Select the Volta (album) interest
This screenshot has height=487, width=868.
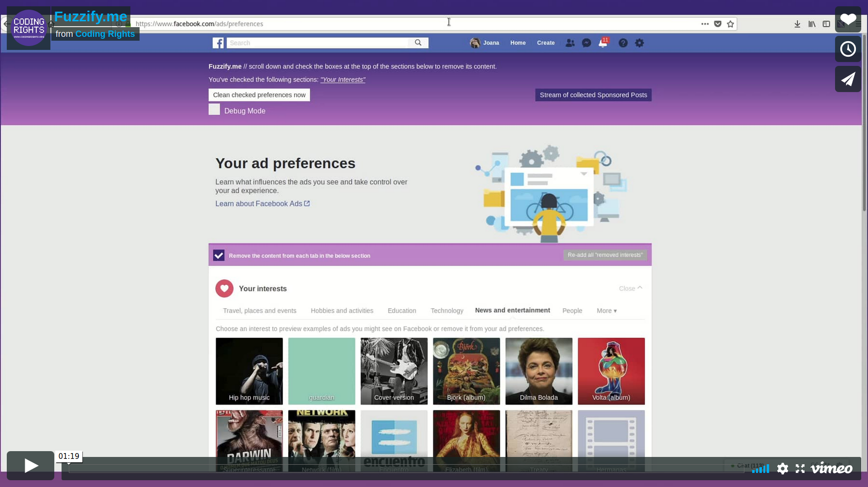tap(611, 371)
